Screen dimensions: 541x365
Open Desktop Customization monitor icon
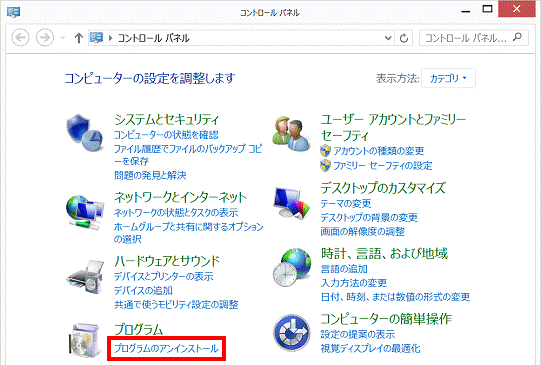pos(292,203)
